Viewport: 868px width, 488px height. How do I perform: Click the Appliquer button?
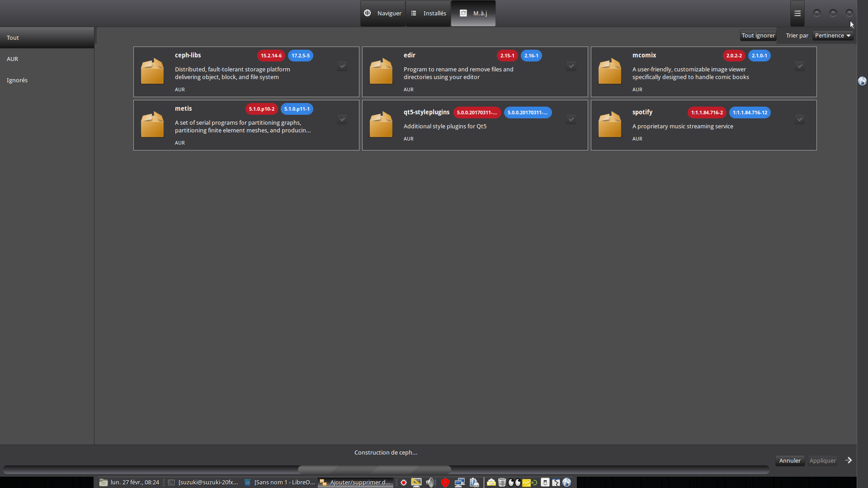[822, 460]
